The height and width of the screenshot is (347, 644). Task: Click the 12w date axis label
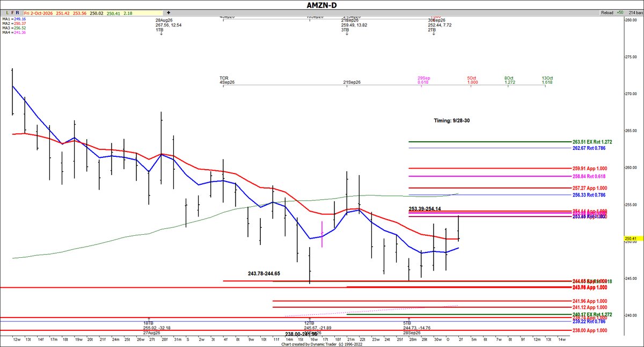click(16, 339)
